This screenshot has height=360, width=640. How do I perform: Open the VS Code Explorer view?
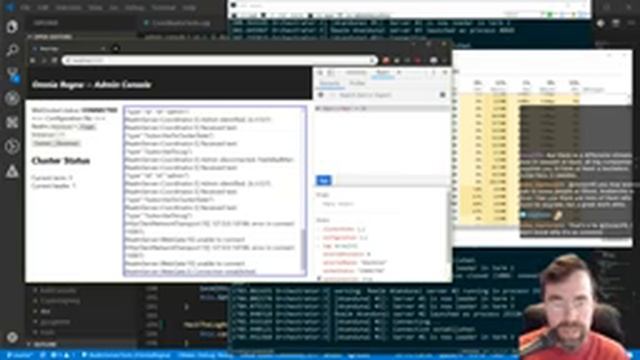pos(12,27)
